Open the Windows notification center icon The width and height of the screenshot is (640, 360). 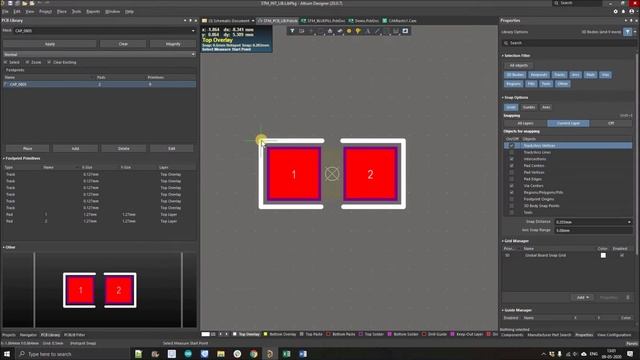point(630,354)
